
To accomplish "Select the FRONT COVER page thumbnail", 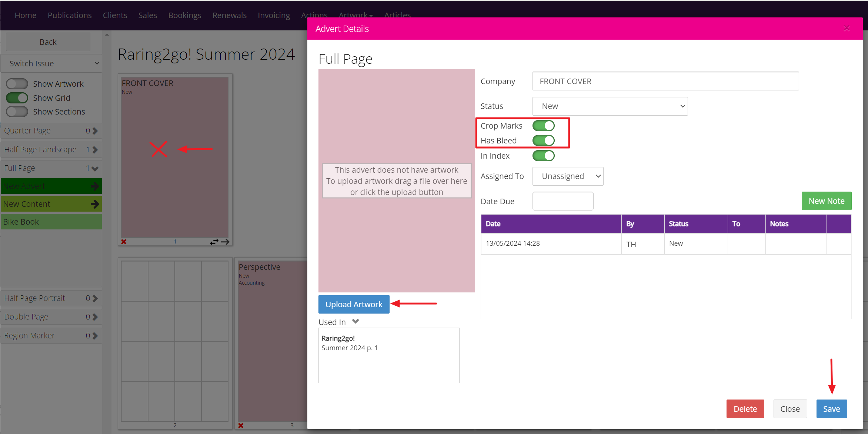I will pyautogui.click(x=175, y=157).
